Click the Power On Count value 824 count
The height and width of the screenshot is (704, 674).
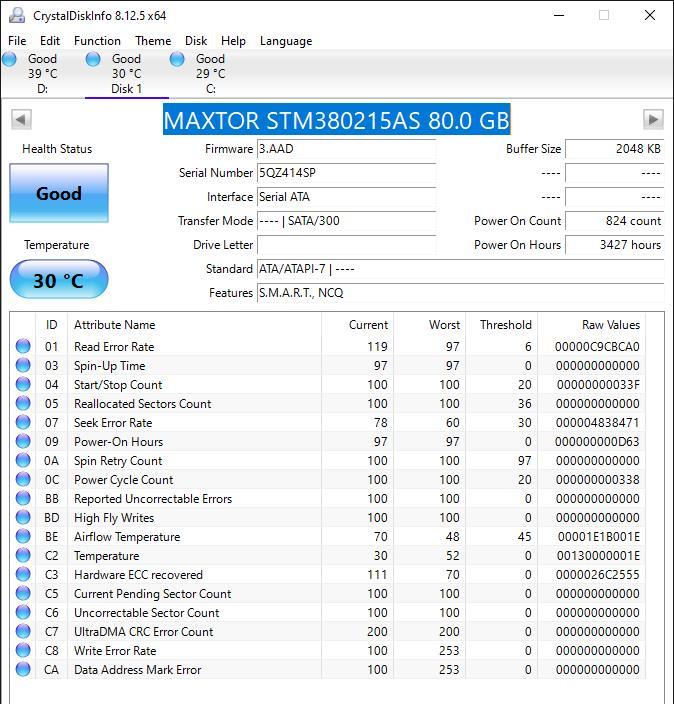click(x=614, y=221)
